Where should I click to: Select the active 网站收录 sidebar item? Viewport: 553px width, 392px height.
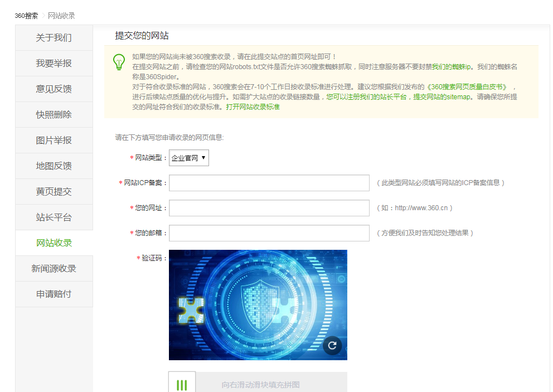pyautogui.click(x=54, y=243)
